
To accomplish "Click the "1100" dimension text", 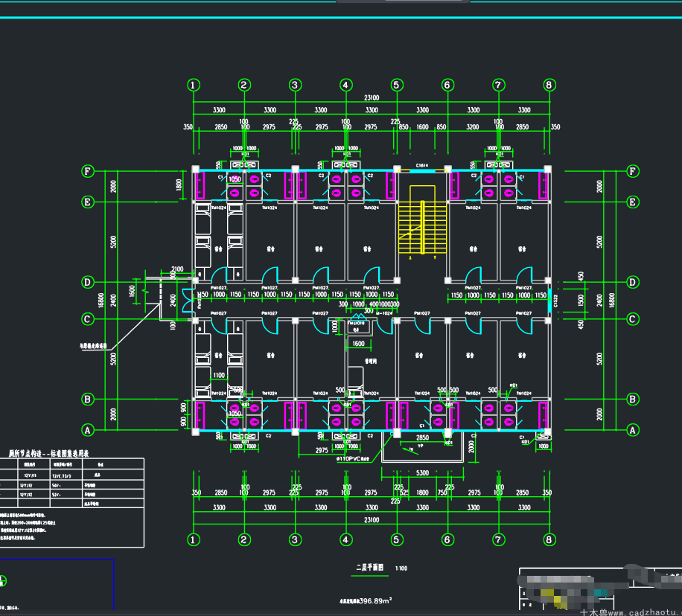I will click(219, 375).
